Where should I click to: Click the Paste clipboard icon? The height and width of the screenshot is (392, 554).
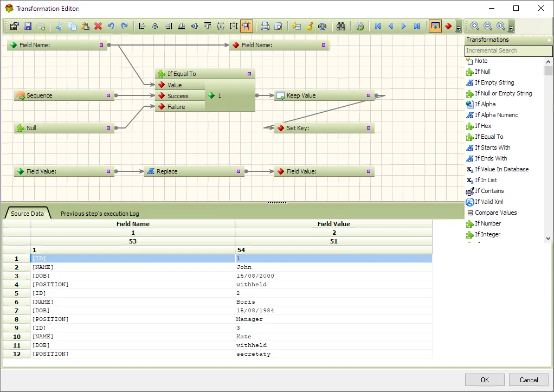(x=85, y=26)
